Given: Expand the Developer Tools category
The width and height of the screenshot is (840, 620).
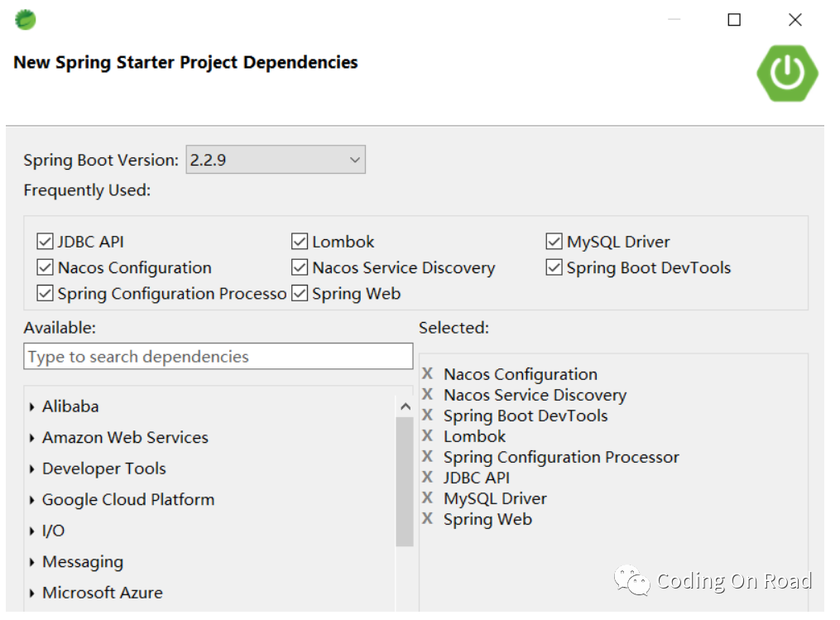Looking at the screenshot, I should [x=32, y=469].
